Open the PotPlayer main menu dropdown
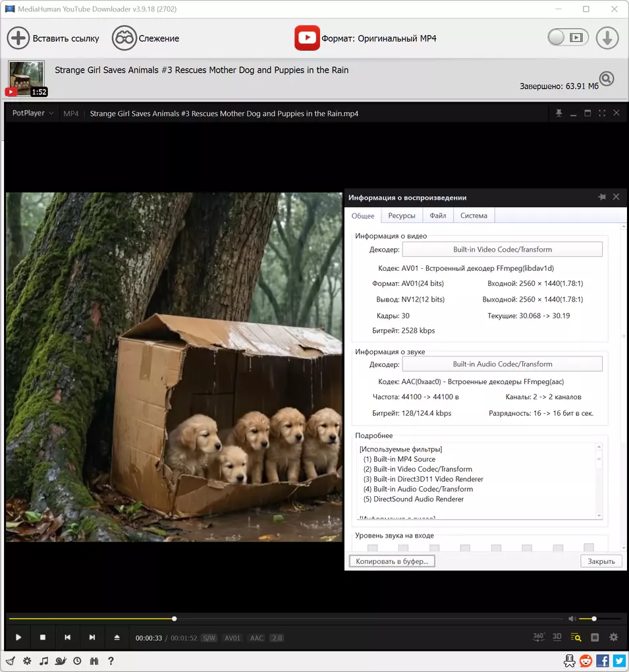This screenshot has height=672, width=629. click(32, 113)
